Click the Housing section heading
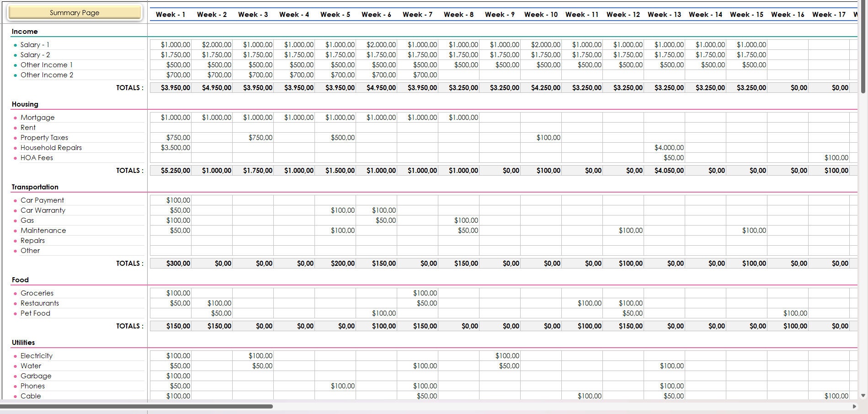Image resolution: width=868 pixels, height=414 pixels. pos(25,104)
